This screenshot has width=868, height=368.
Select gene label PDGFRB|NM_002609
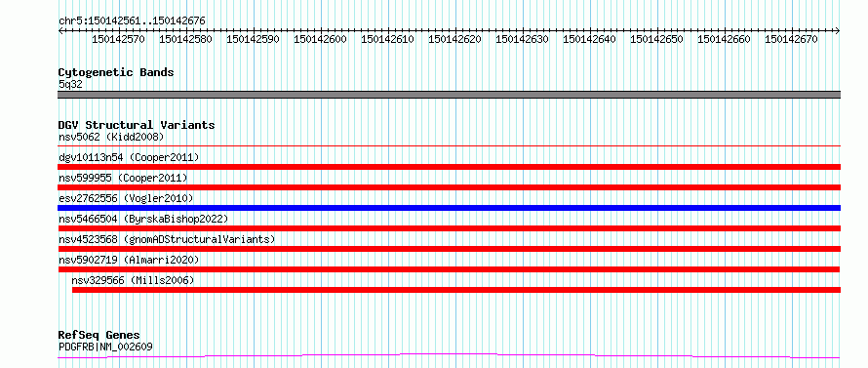coord(105,347)
